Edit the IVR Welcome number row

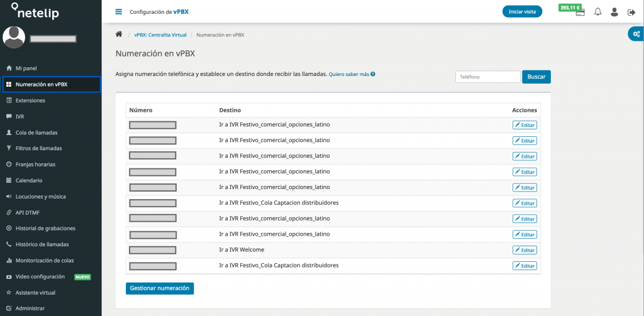[525, 250]
